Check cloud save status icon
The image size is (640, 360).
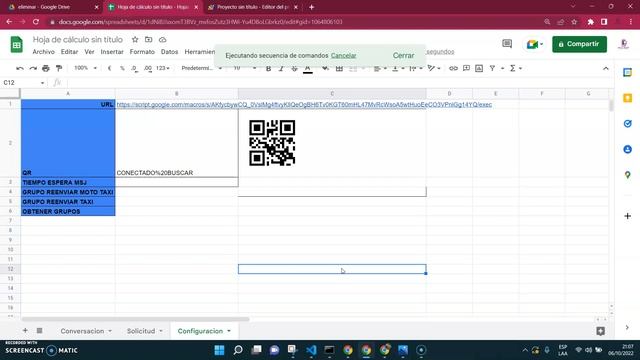click(x=162, y=40)
